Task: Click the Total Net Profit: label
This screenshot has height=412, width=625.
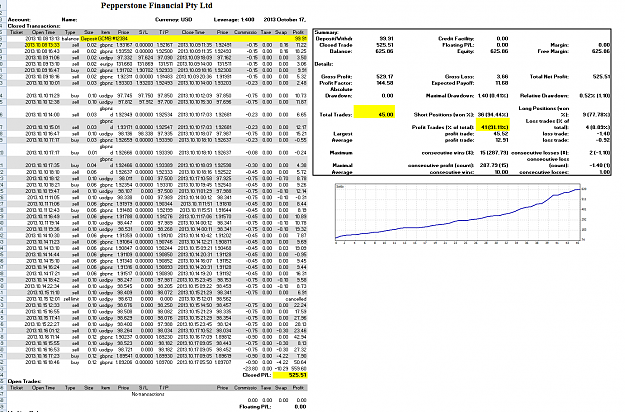Action: click(x=549, y=77)
